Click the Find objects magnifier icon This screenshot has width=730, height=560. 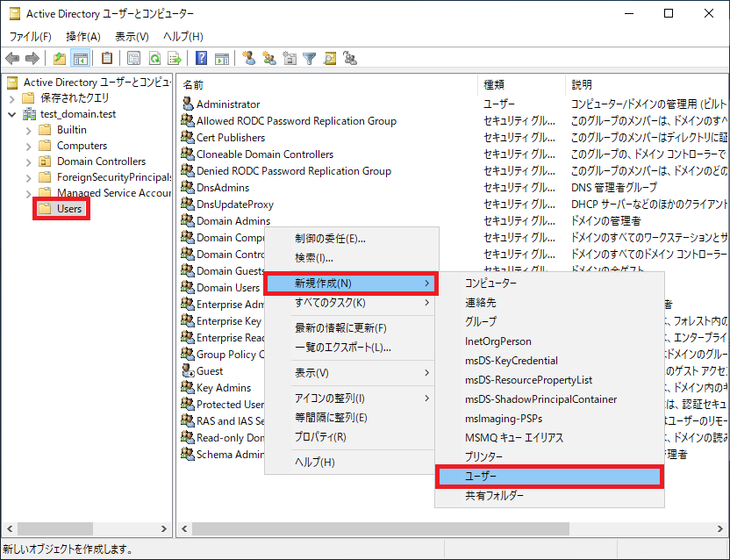[330, 59]
